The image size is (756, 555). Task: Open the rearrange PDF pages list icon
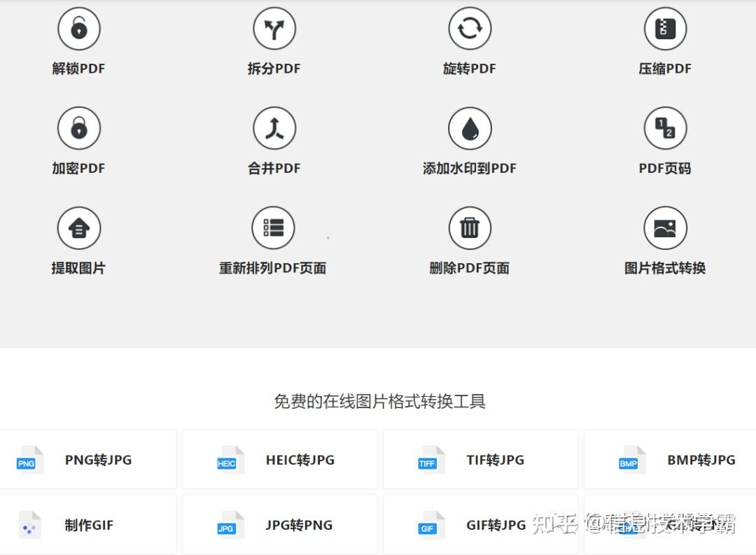point(274,228)
